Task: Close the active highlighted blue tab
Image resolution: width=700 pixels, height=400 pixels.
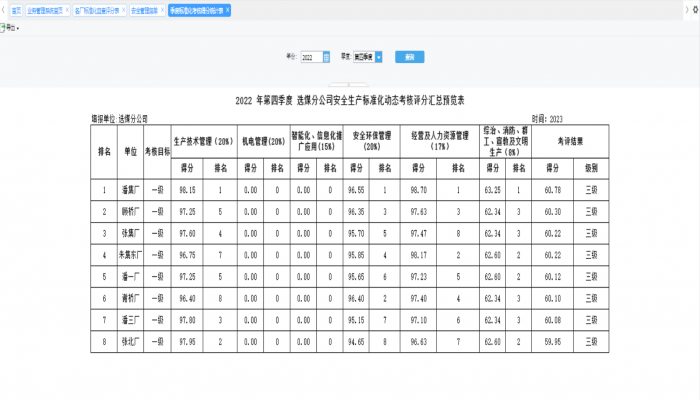Action: pos(228,10)
